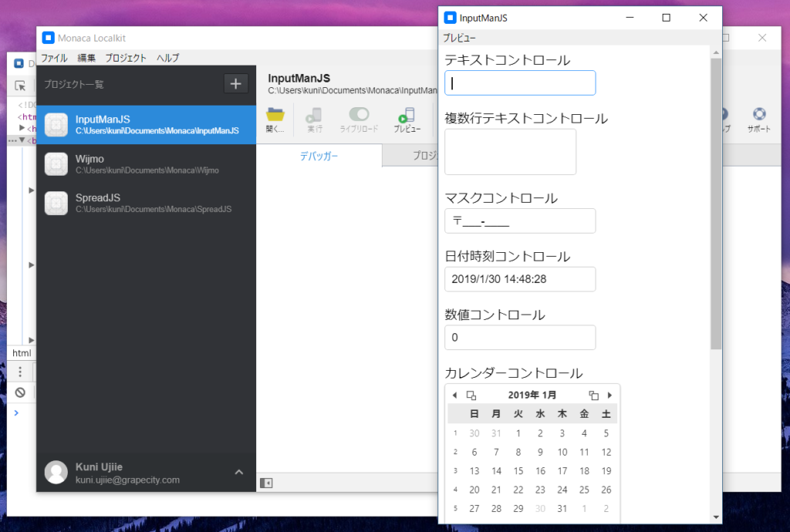
Task: Click the clear console icon in DevTools
Action: (20, 392)
